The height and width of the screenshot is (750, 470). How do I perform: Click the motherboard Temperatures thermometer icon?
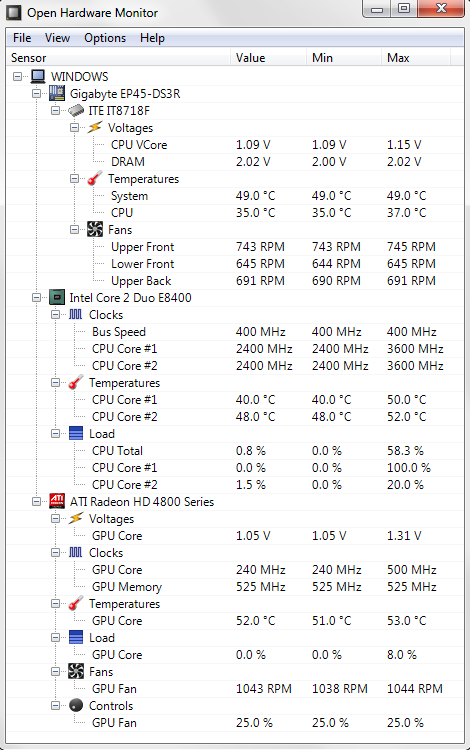point(95,178)
